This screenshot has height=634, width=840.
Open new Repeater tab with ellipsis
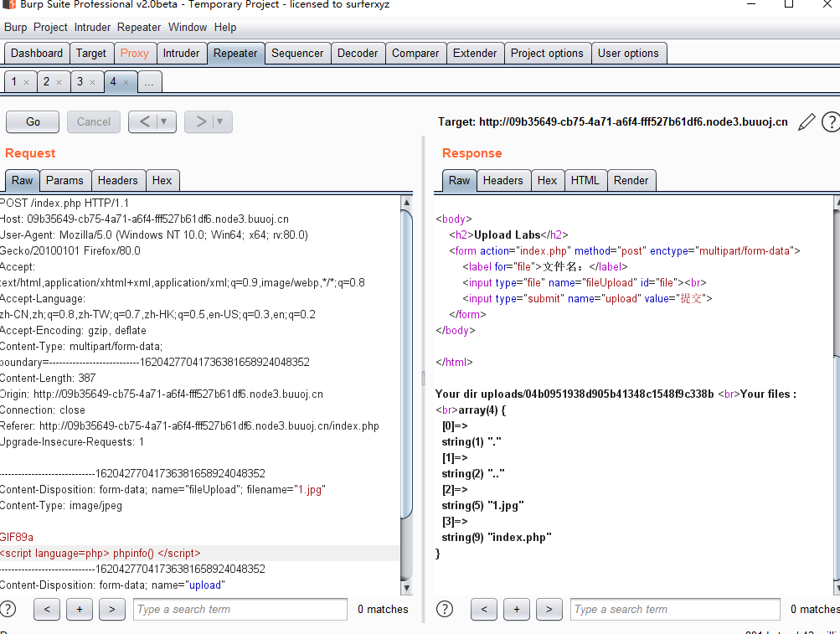click(x=149, y=82)
